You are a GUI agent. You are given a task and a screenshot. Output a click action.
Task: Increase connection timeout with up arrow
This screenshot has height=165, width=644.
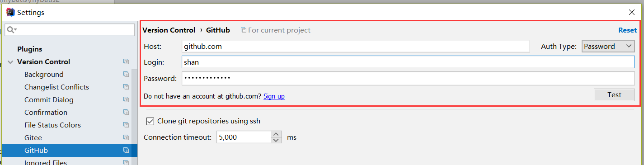(277, 134)
